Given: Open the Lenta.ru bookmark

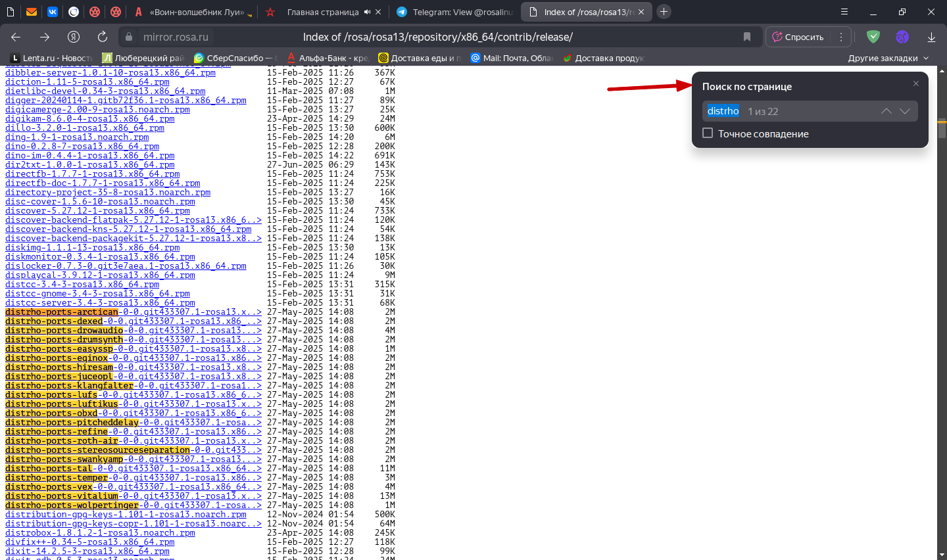Looking at the screenshot, I should pyautogui.click(x=52, y=58).
